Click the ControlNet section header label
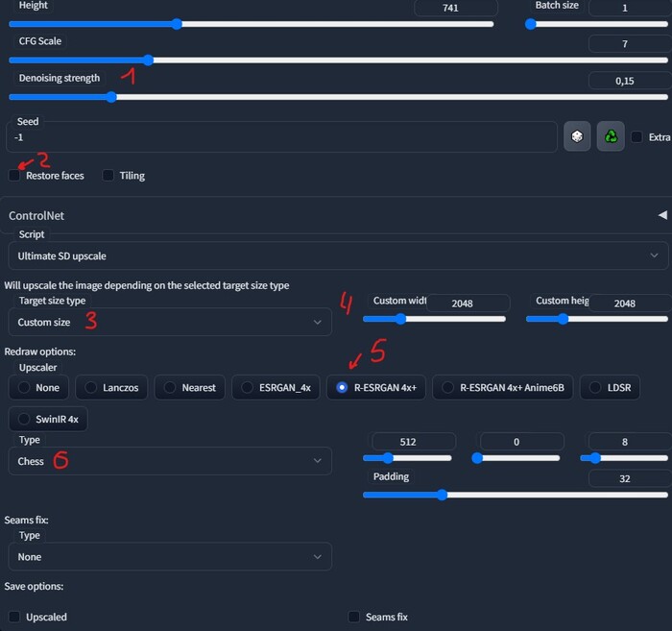The height and width of the screenshot is (631, 672). 36,216
